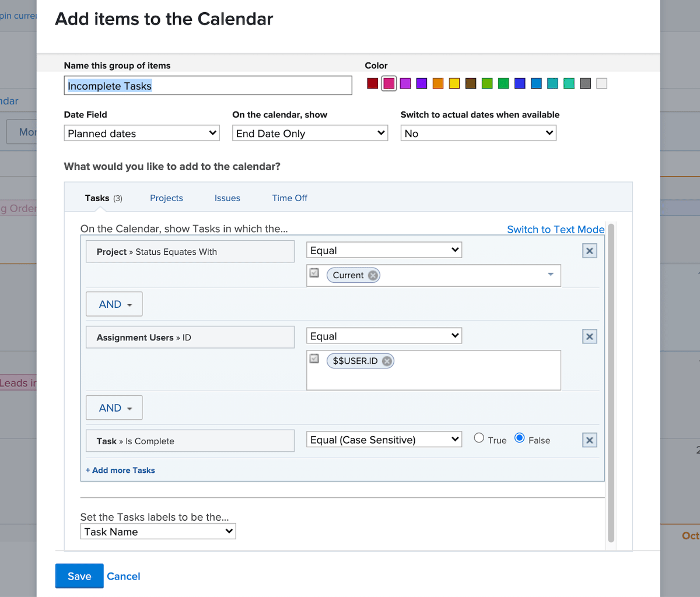This screenshot has width=700, height=597.
Task: Switch to the Time Off tab
Action: (x=289, y=198)
